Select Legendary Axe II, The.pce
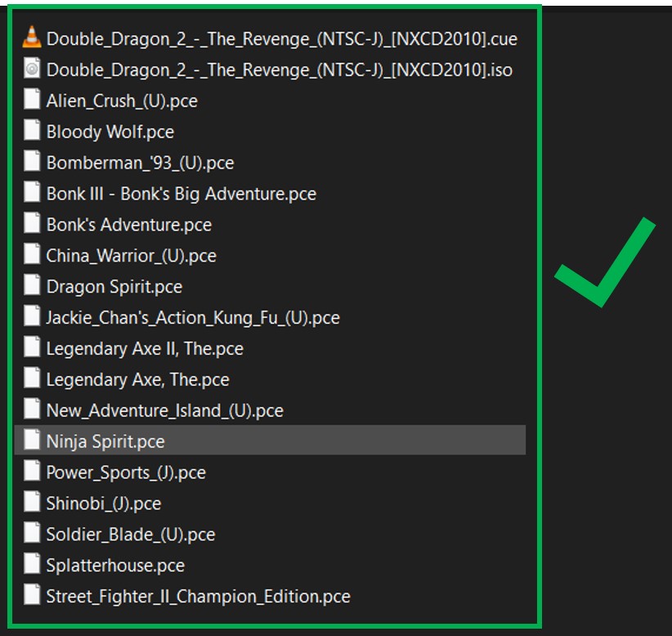 (x=145, y=349)
